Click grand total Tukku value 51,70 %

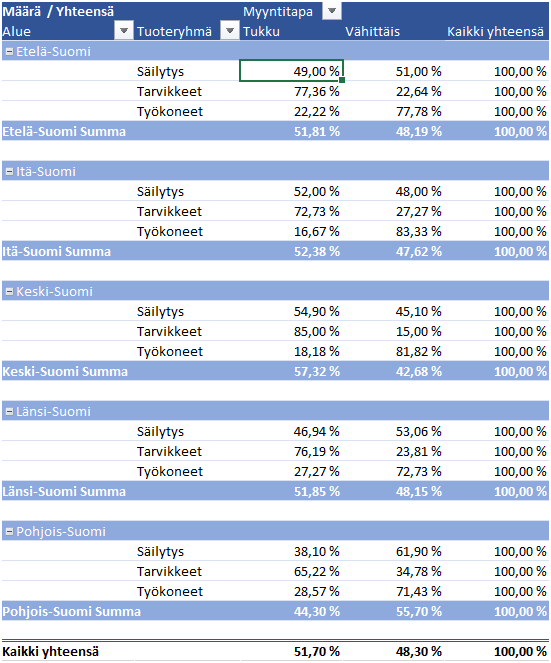317,652
